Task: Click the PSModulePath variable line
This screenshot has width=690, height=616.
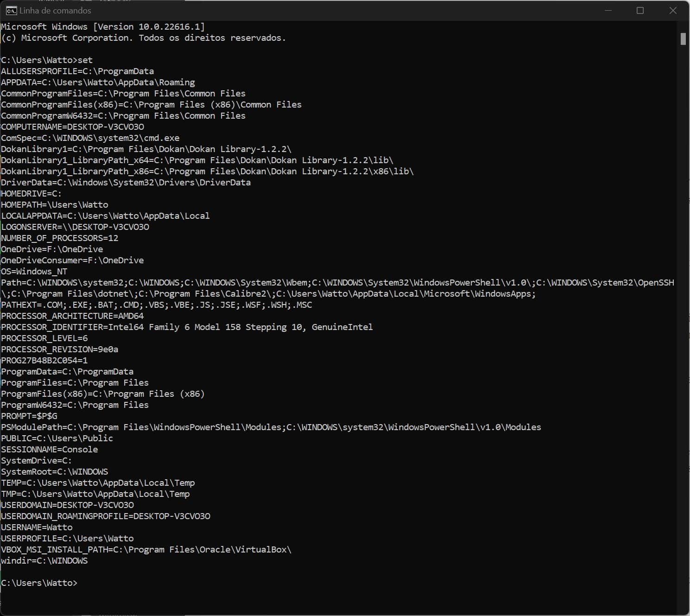Action: coord(271,427)
